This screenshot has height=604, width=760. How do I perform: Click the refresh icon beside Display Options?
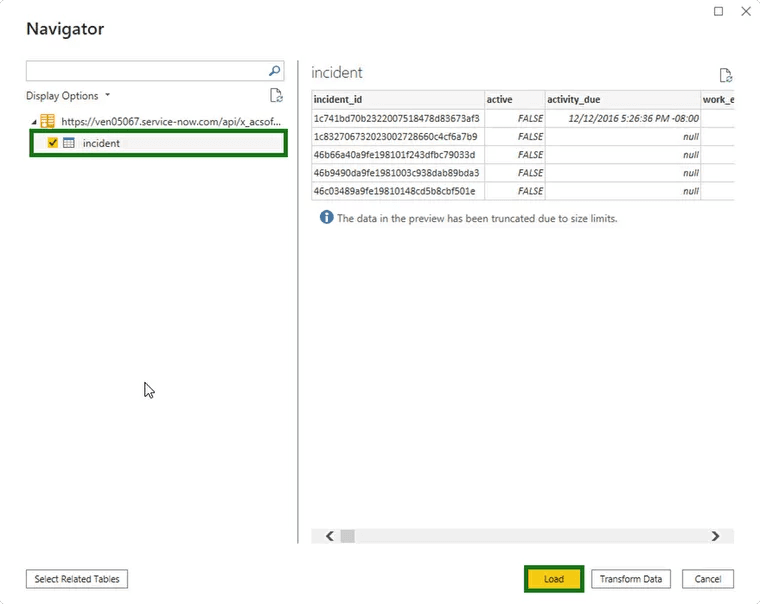tap(276, 96)
